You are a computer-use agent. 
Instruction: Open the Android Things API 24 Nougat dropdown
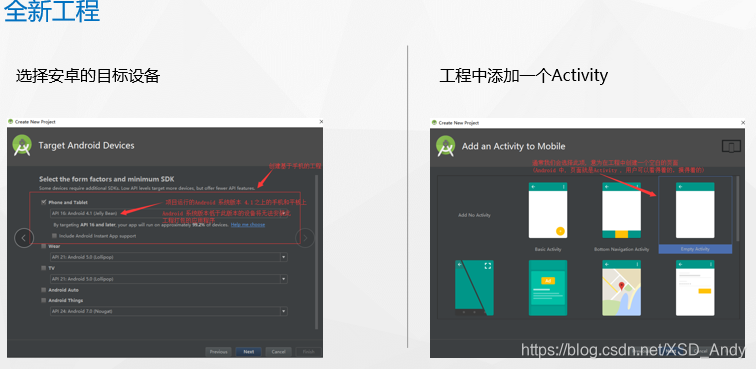pos(169,311)
